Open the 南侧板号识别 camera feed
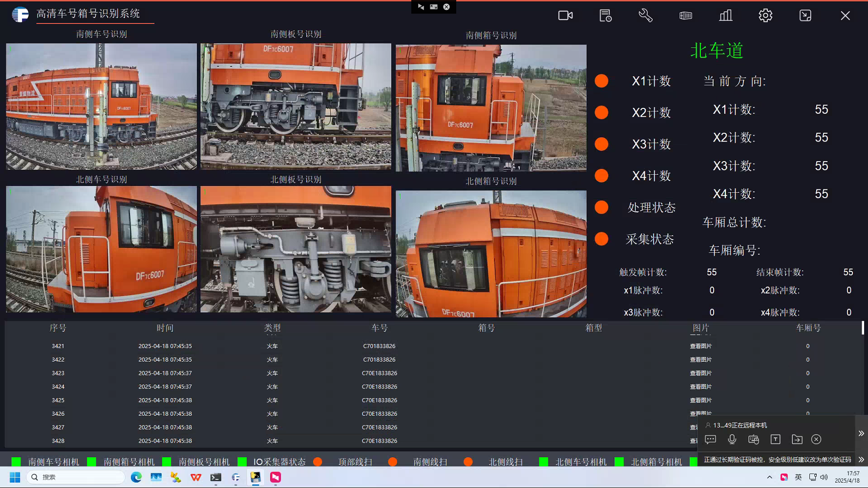Screen dimensions: 868x488 coord(296,106)
